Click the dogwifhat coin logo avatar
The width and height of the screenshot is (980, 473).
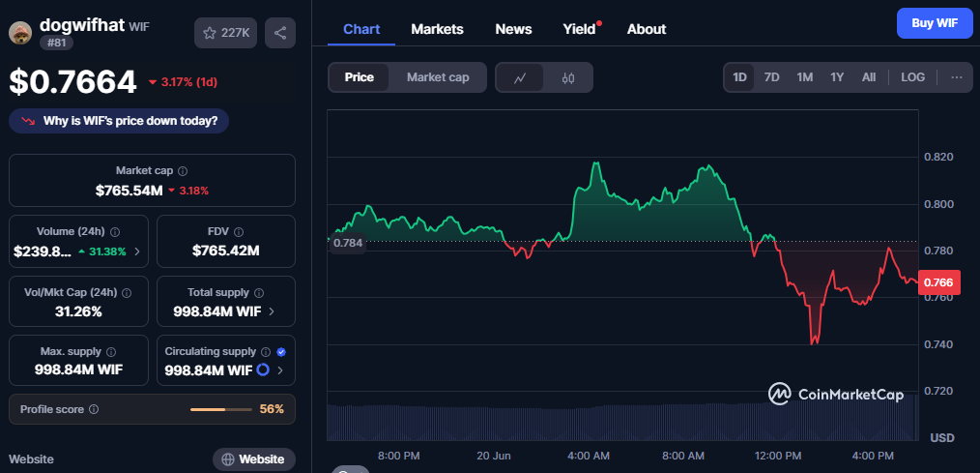pos(20,33)
